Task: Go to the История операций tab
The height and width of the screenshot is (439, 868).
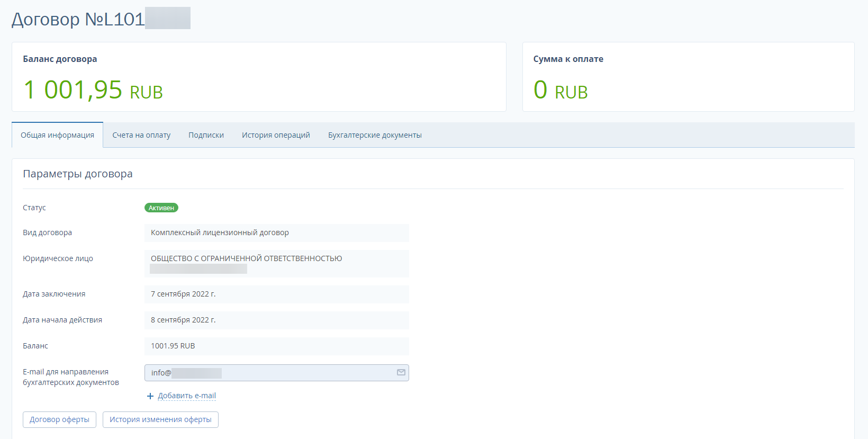Action: (276, 135)
